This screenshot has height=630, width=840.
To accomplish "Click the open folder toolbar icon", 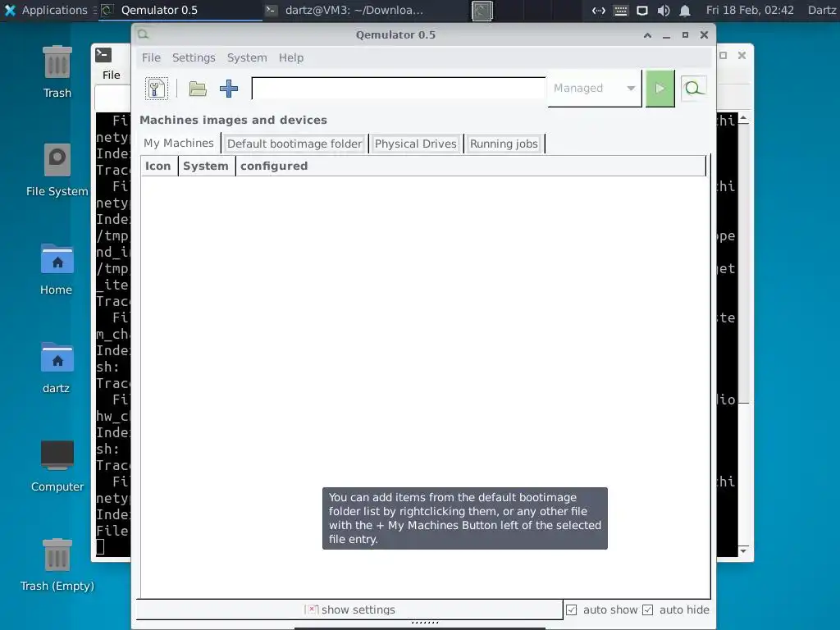I will 198,89.
